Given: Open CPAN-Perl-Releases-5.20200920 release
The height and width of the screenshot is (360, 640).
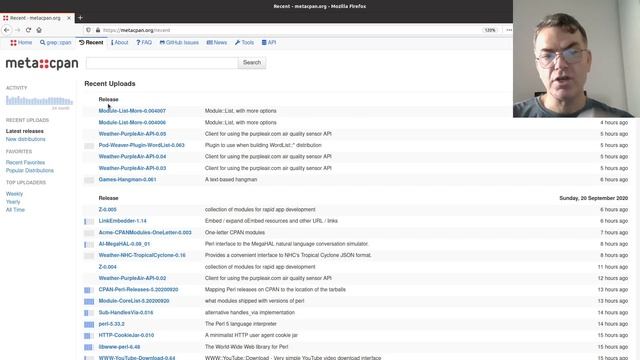Looking at the screenshot, I should [138, 290].
